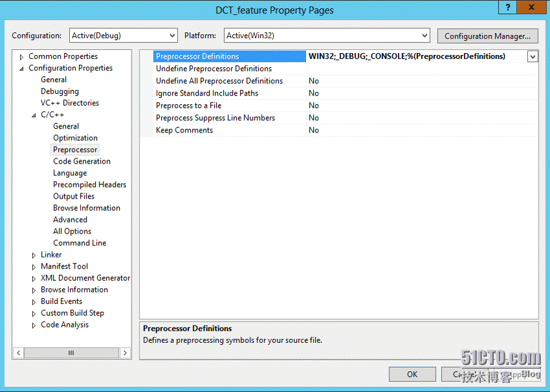Open the Configuration dropdown showing Active(Debug)
This screenshot has width=550, height=392.
click(124, 36)
